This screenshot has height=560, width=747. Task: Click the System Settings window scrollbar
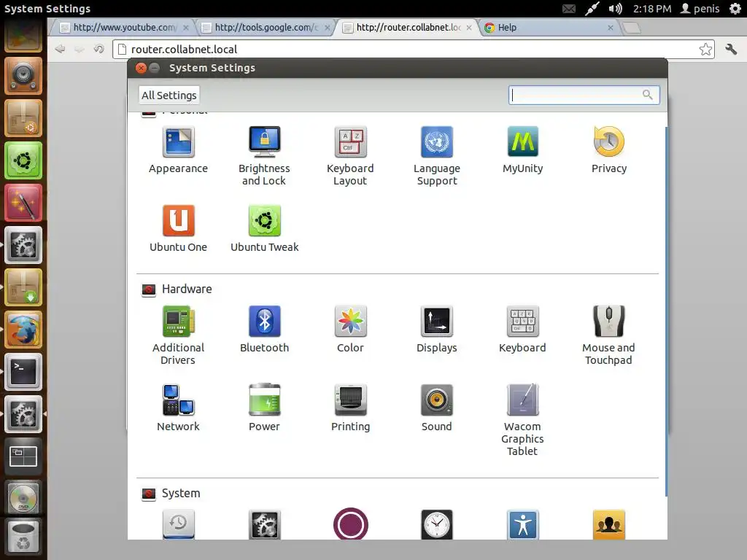pos(666,312)
